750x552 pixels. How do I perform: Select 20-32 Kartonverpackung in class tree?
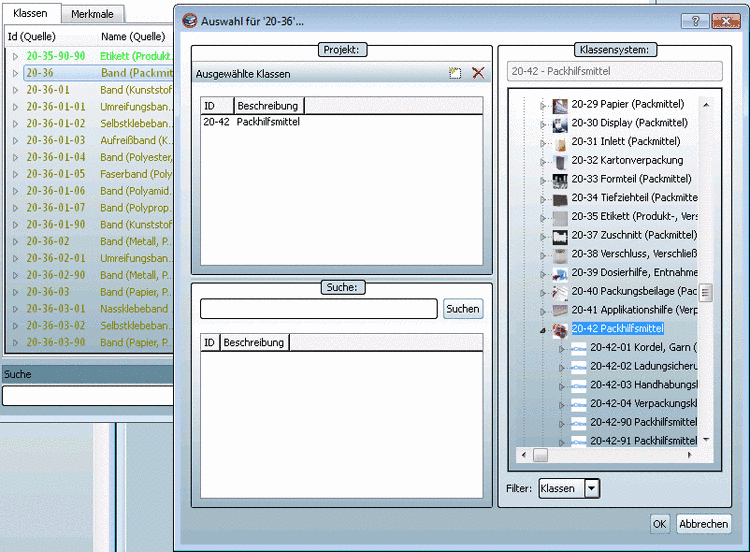pos(627,160)
